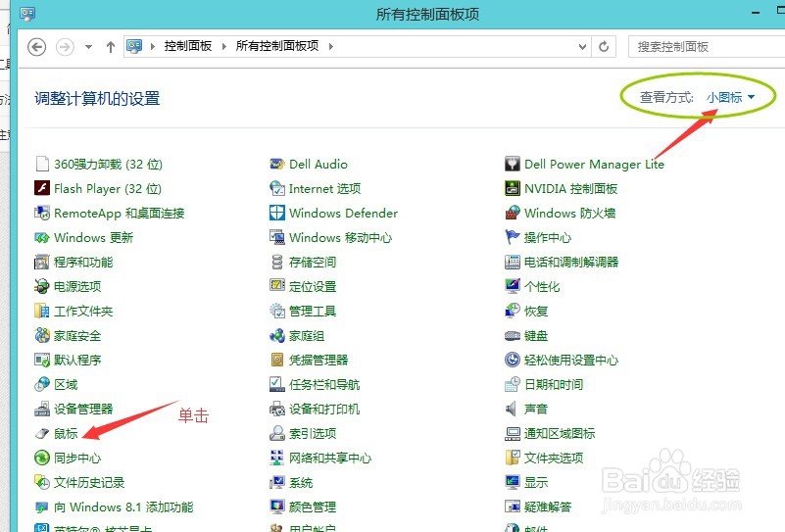The image size is (785, 532).
Task: Click the Windows Defender shield icon
Action: 276,213
